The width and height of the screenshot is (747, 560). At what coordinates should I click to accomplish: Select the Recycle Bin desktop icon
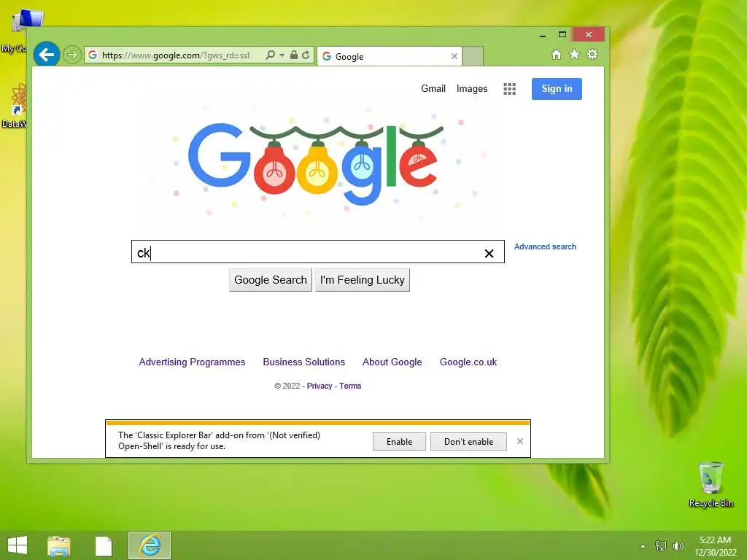click(711, 485)
